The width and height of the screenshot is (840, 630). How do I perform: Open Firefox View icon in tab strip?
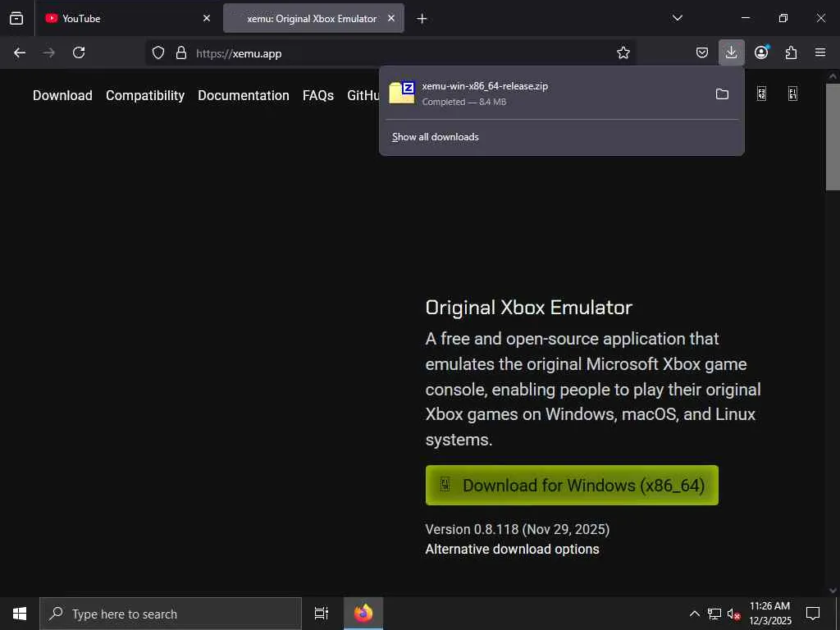pos(16,18)
